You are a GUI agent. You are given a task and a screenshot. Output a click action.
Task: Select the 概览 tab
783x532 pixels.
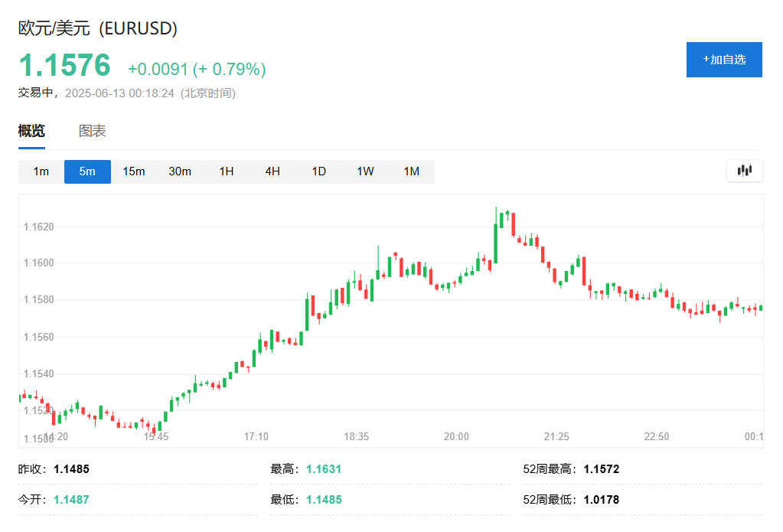31,131
